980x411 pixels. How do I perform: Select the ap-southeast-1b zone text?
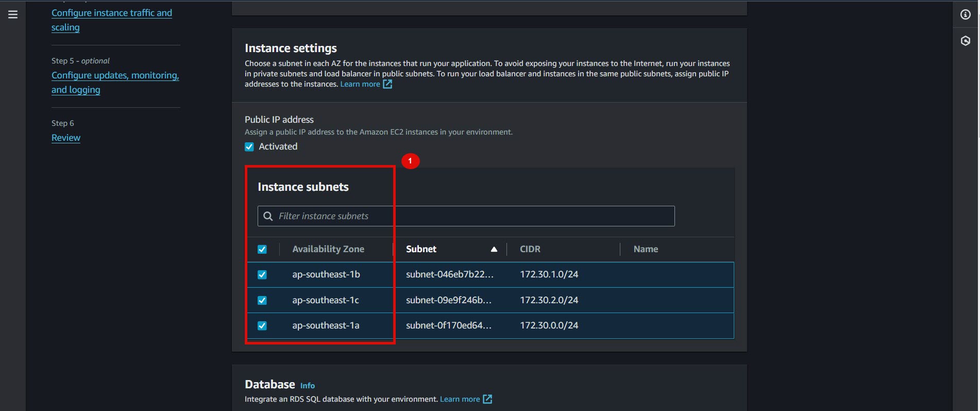(326, 274)
